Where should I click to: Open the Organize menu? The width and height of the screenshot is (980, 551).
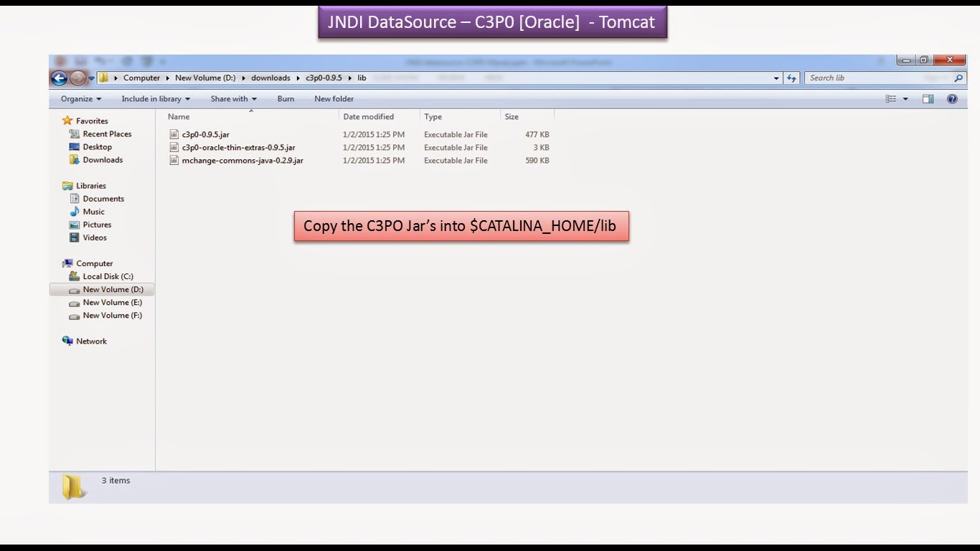coord(81,99)
